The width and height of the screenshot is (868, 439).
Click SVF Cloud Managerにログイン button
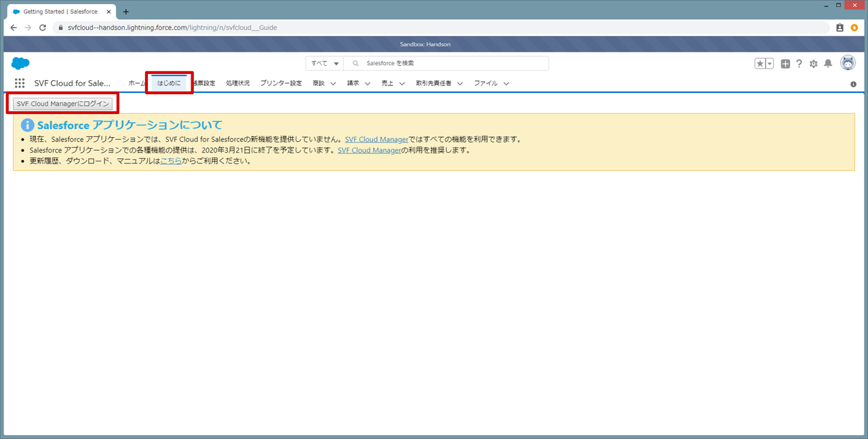click(62, 104)
